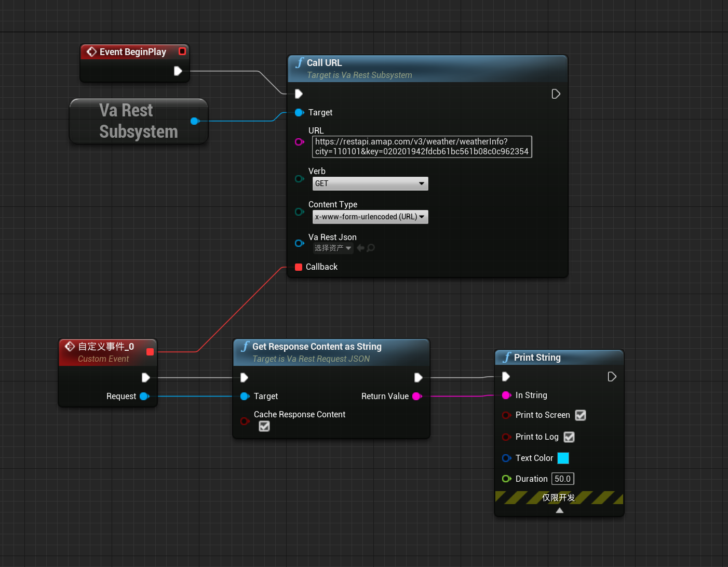The width and height of the screenshot is (728, 567).
Task: Open the 选择资产 asset picker dropdown
Action: (333, 248)
